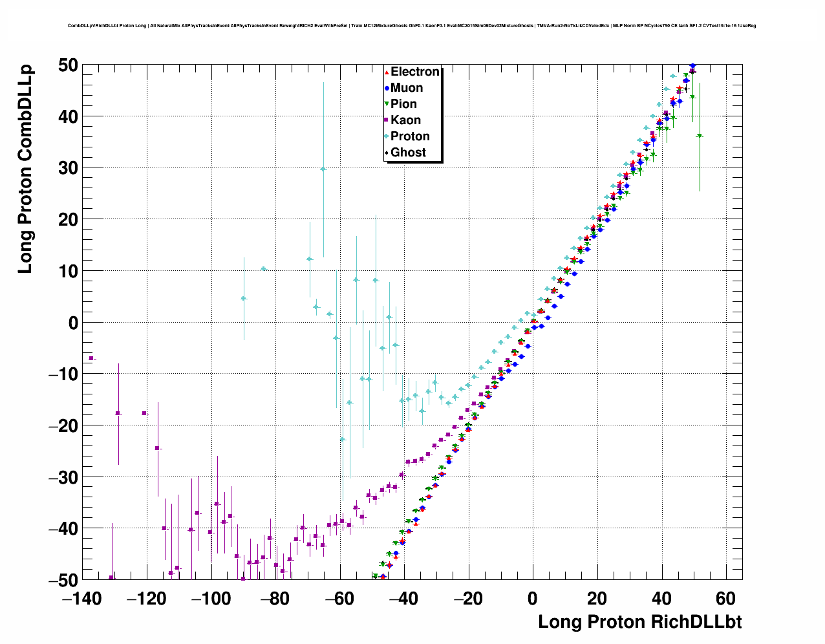The width and height of the screenshot is (825, 644).
Task: Click the black Ghost legend marker
Action: [x=387, y=153]
